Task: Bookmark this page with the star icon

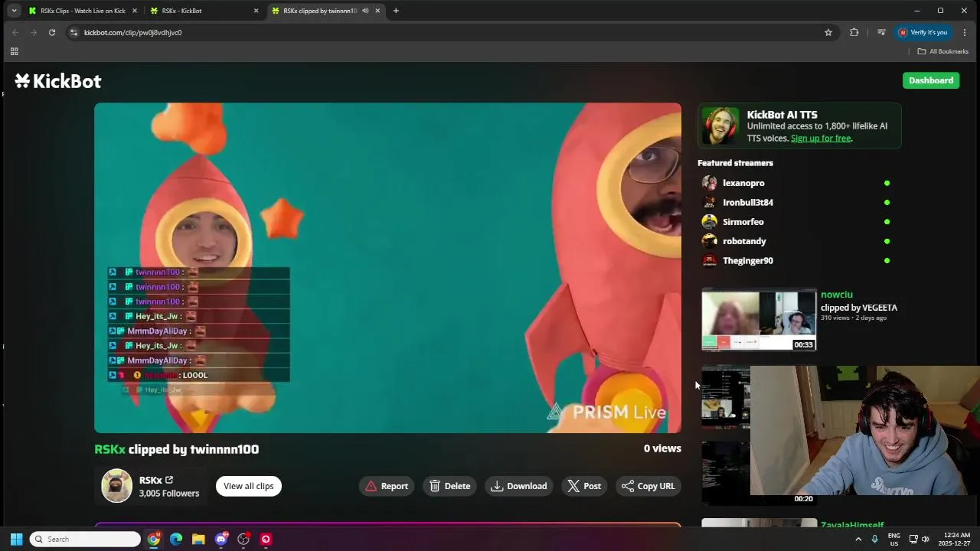Action: [828, 32]
